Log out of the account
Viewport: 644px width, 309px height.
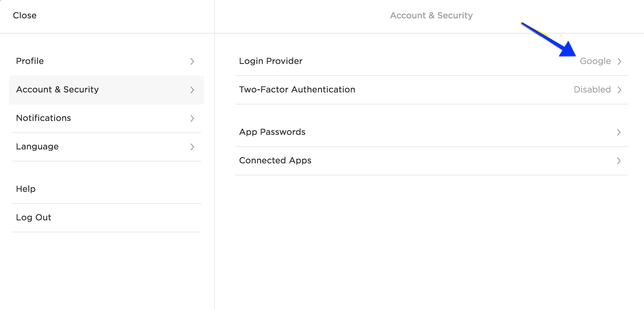tap(33, 217)
